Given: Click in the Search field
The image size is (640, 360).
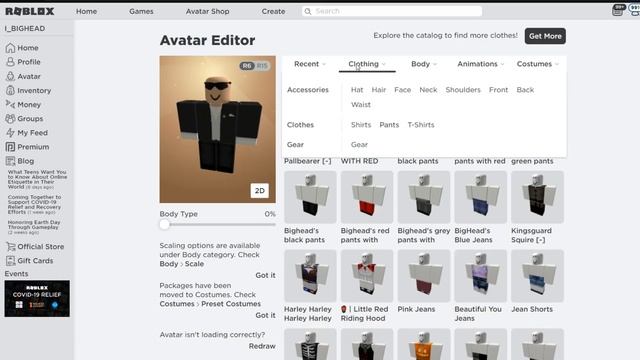Looking at the screenshot, I should [392, 11].
